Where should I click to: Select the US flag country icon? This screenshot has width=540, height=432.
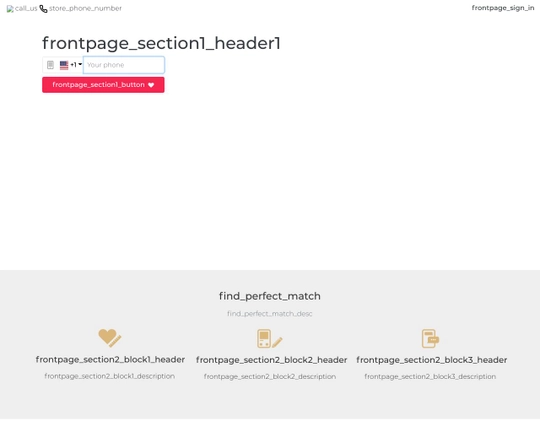pos(64,65)
